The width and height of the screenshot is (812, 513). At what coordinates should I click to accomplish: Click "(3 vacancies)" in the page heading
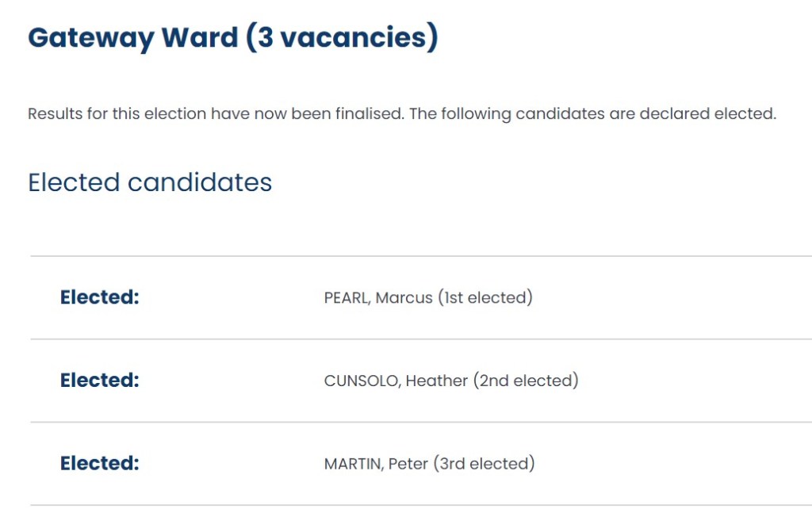pos(342,38)
